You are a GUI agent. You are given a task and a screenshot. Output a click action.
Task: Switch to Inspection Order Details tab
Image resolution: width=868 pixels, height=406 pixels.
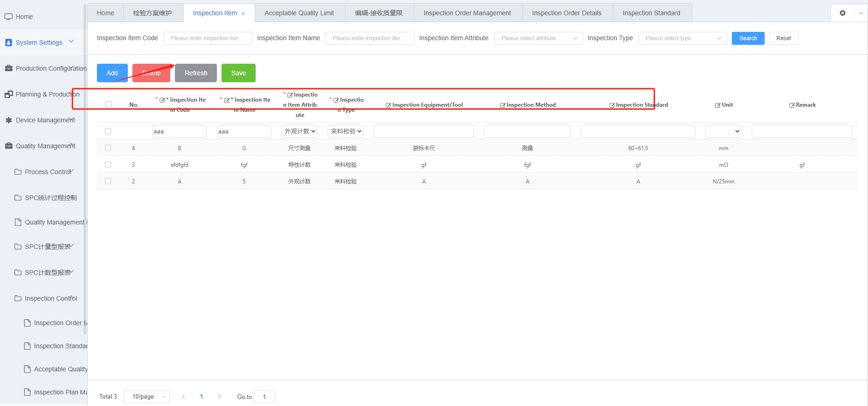567,13
